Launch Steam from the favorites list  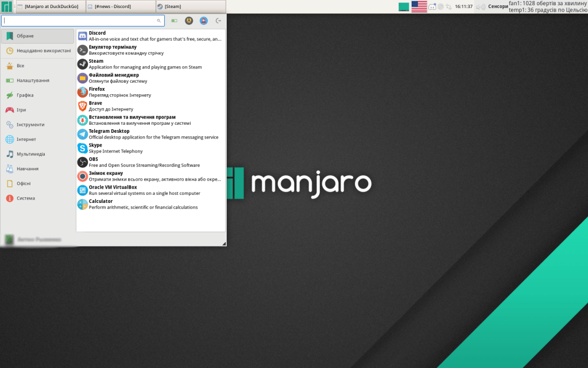coord(150,64)
